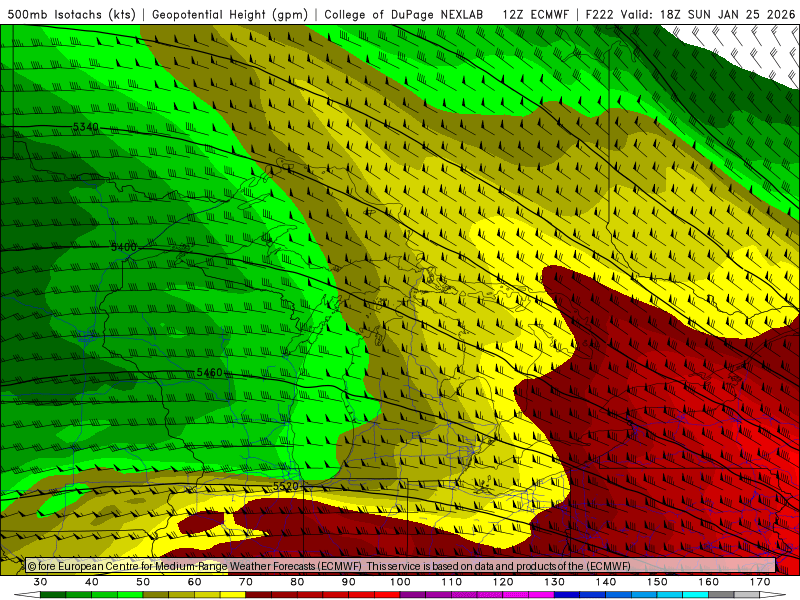
Task: Click the white left arrow cap of color bar
Action: point(27,595)
